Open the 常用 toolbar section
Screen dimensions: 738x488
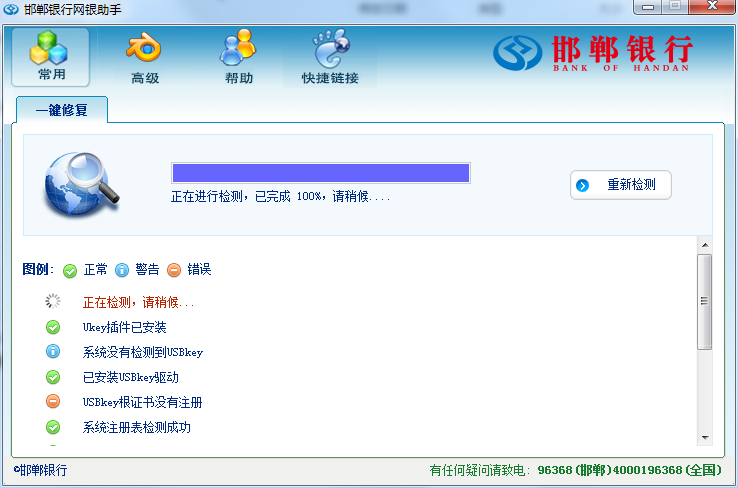(50, 57)
